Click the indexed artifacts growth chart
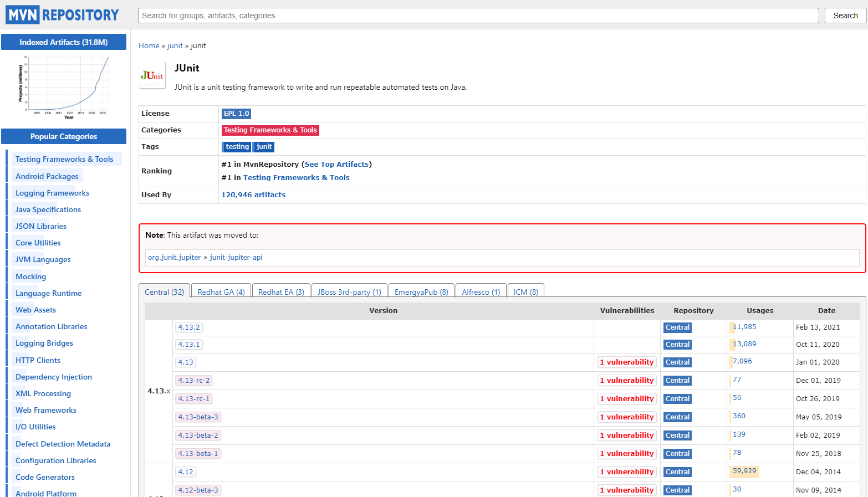This screenshot has height=497, width=868. pyautogui.click(x=64, y=88)
